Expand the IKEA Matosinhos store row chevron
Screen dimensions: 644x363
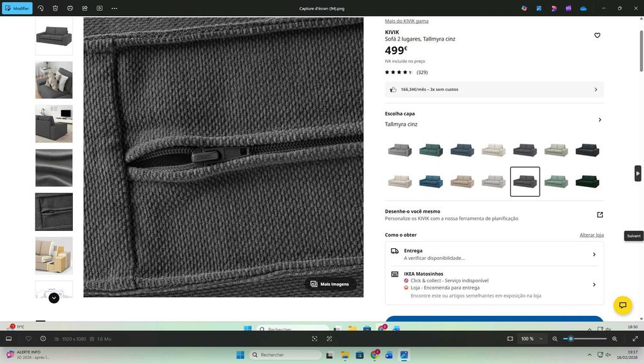594,284
